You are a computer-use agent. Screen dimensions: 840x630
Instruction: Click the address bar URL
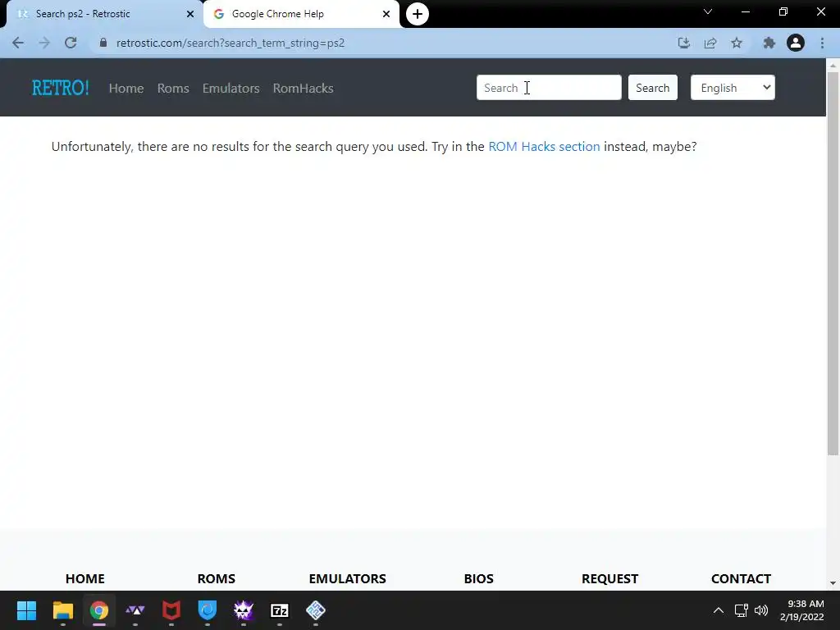[231, 43]
